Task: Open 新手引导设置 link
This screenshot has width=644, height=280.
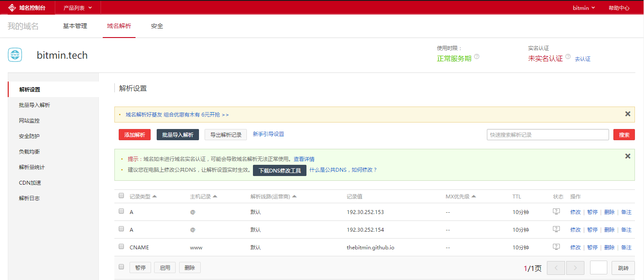Action: [268, 134]
